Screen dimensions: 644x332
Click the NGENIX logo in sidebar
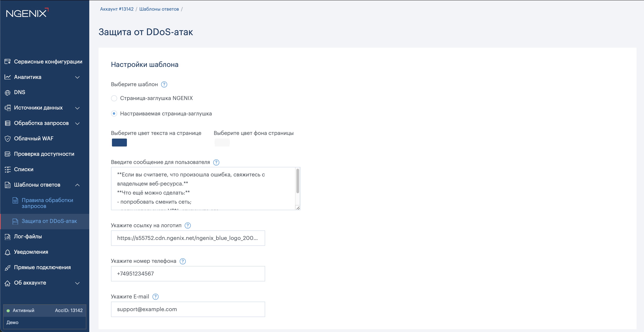pyautogui.click(x=27, y=13)
